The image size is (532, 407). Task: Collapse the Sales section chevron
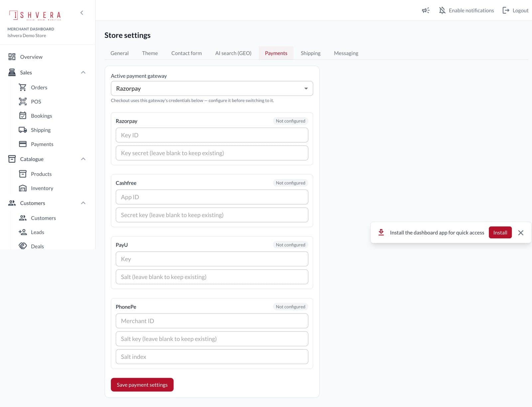pos(83,72)
